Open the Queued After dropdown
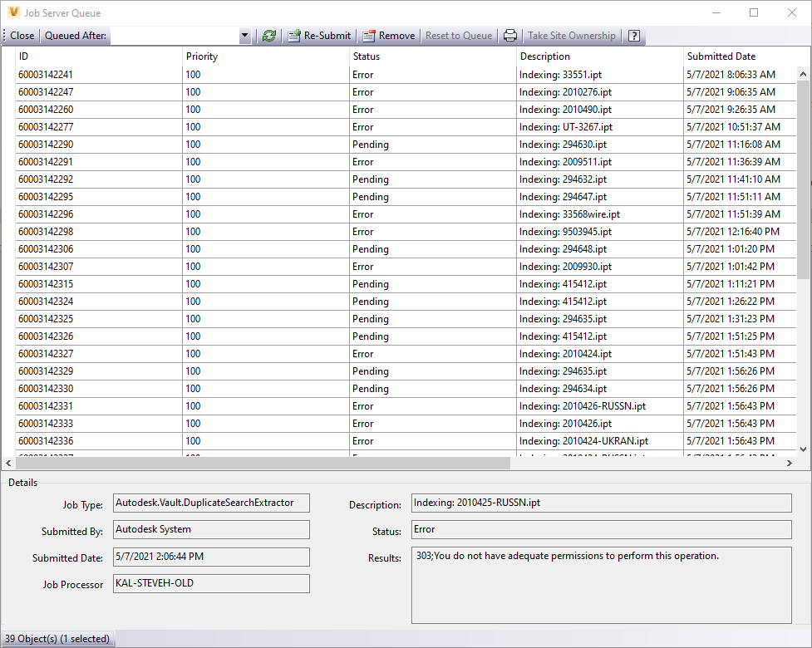Image resolution: width=812 pixels, height=648 pixels. (x=245, y=35)
